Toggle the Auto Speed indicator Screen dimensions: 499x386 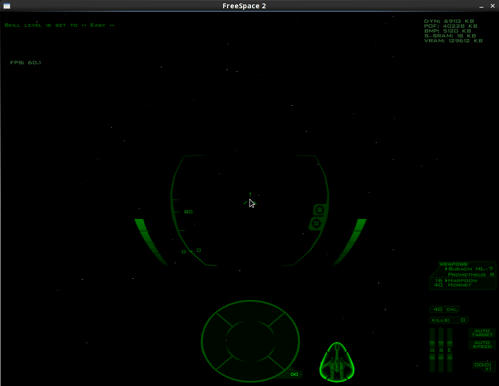tap(482, 344)
